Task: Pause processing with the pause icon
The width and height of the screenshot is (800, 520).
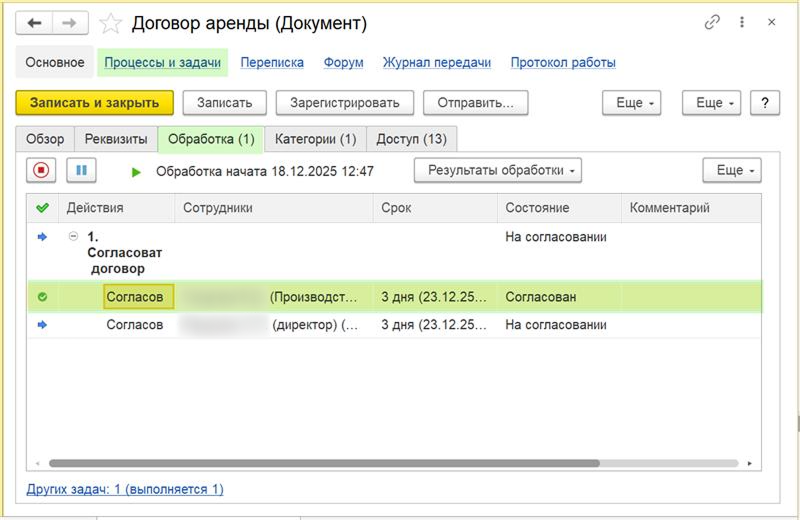Action: coord(81,171)
